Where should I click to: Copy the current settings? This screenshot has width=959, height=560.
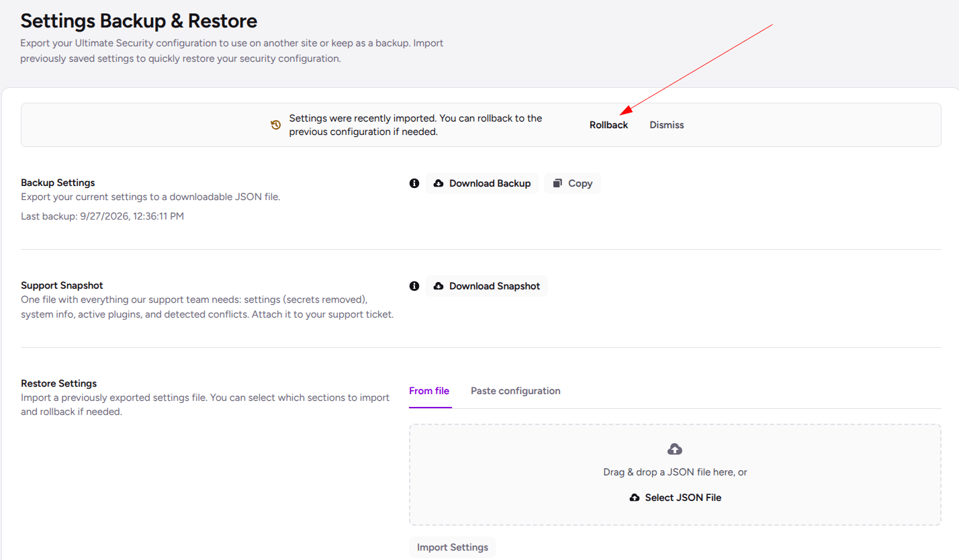click(572, 183)
